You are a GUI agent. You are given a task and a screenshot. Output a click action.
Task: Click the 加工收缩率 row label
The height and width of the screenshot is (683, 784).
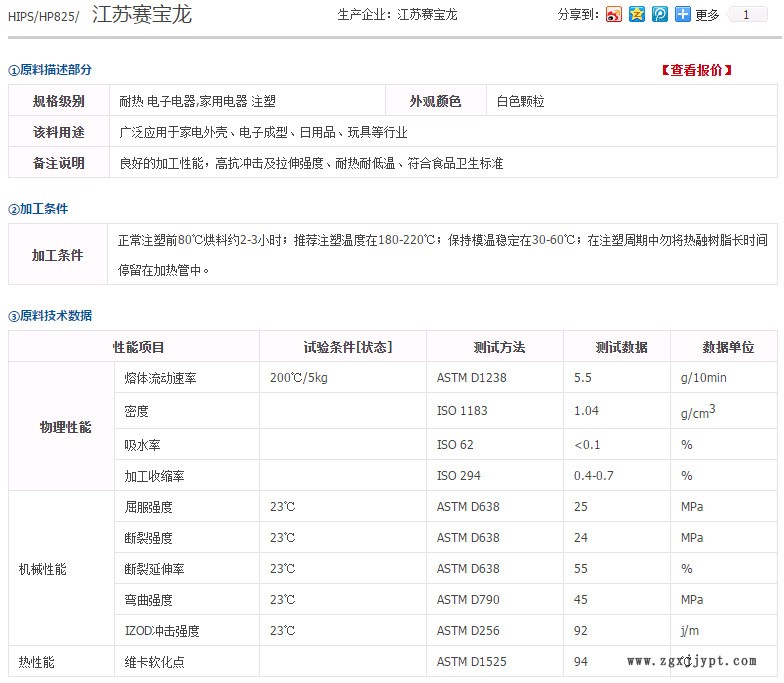pos(154,476)
